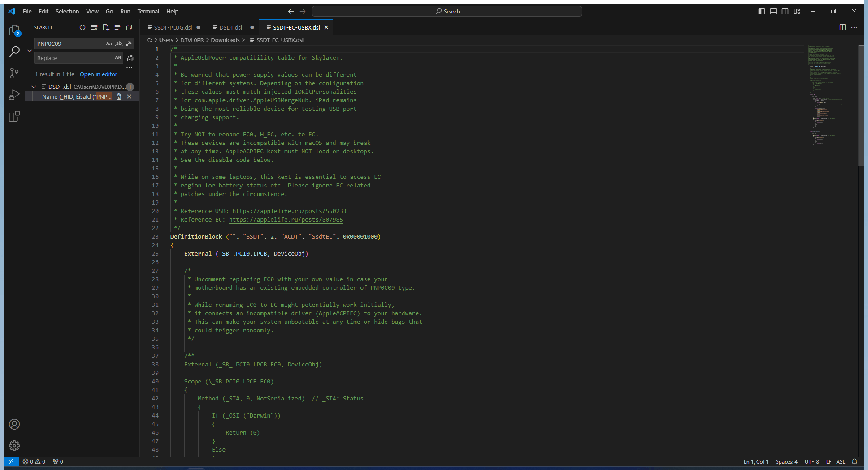
Task: Open the Manage gear menu
Action: pyautogui.click(x=14, y=445)
